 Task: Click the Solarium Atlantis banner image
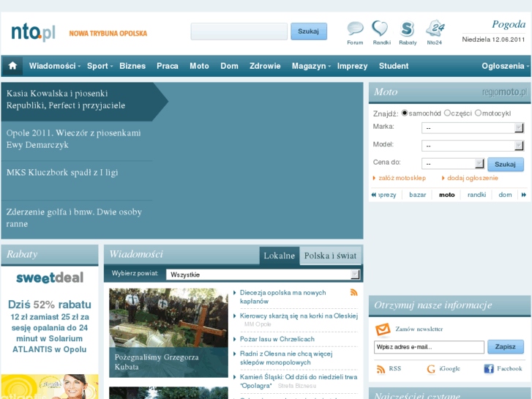(50, 387)
